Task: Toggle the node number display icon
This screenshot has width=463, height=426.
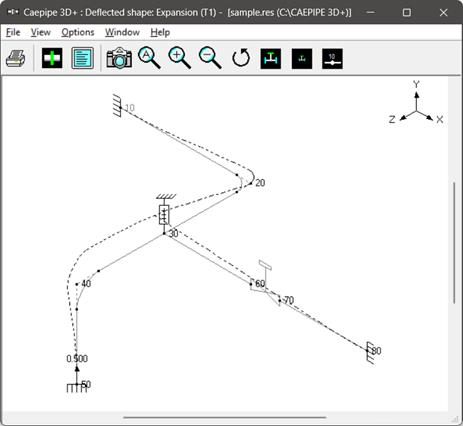Action: tap(332, 59)
